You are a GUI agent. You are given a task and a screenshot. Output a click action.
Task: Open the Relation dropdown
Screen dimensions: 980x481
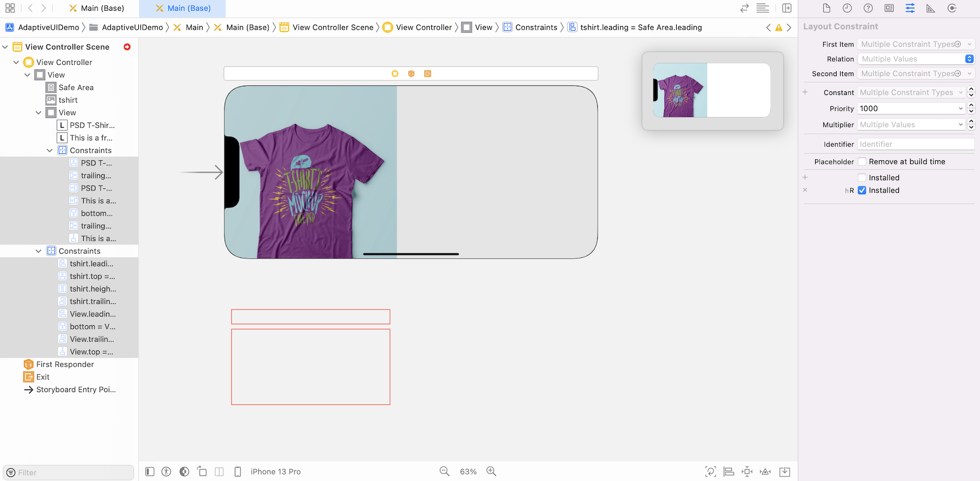[916, 59]
